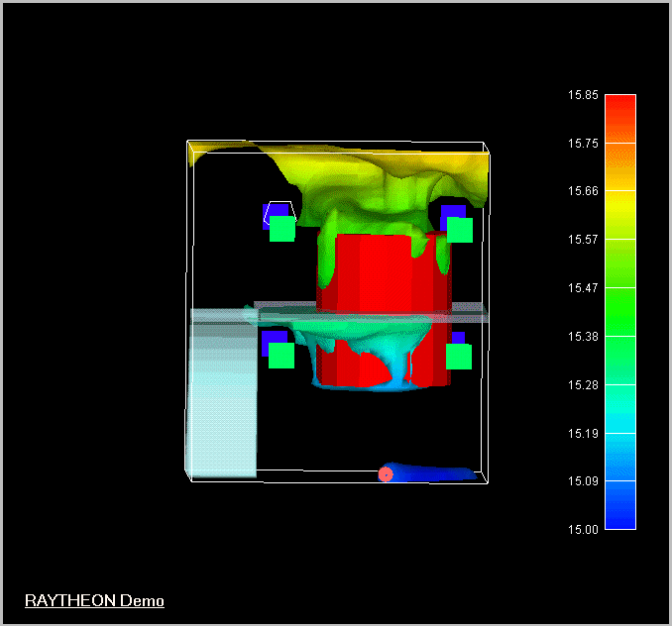
Task: Click the pink sphere at the box bottom
Action: pos(386,474)
